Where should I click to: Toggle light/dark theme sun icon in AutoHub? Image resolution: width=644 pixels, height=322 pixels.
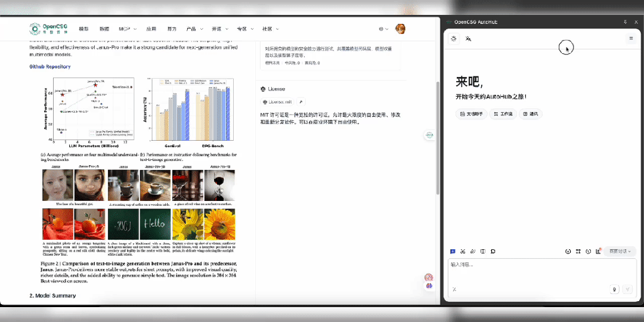pos(453,39)
